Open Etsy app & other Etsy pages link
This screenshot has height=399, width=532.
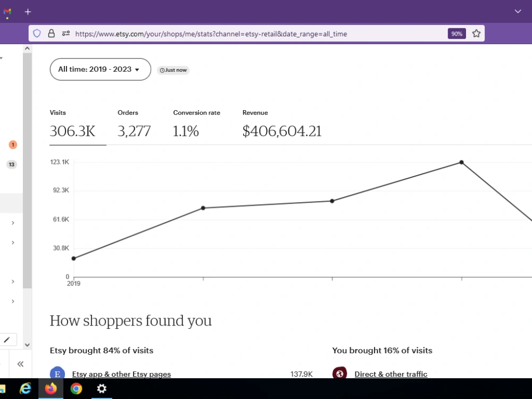(x=121, y=374)
